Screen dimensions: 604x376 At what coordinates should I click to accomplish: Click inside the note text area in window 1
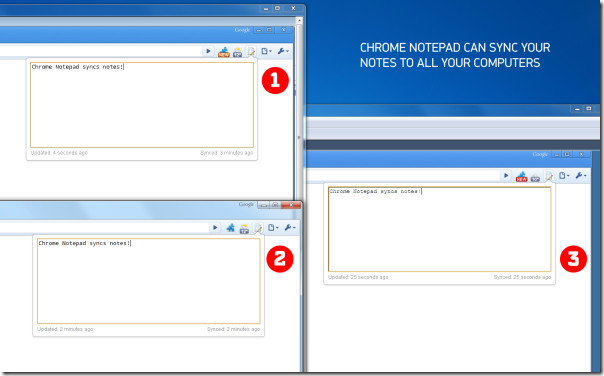[x=142, y=105]
